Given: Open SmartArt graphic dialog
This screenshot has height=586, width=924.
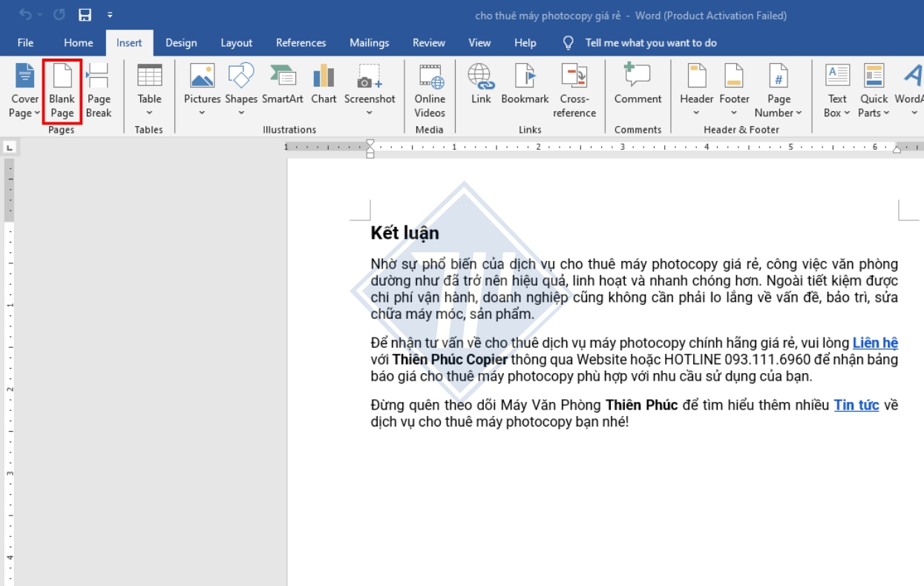Looking at the screenshot, I should tap(282, 77).
